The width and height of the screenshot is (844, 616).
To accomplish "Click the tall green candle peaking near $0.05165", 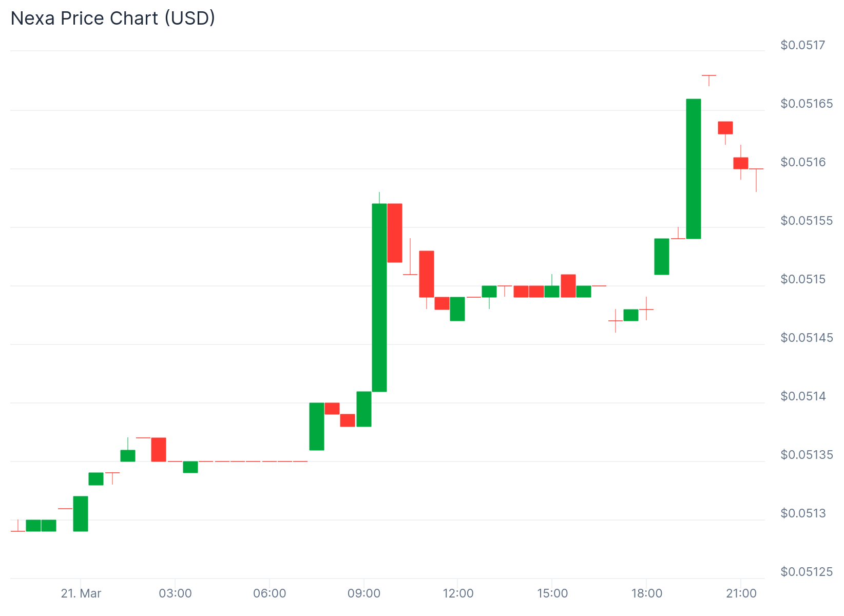I will (694, 169).
